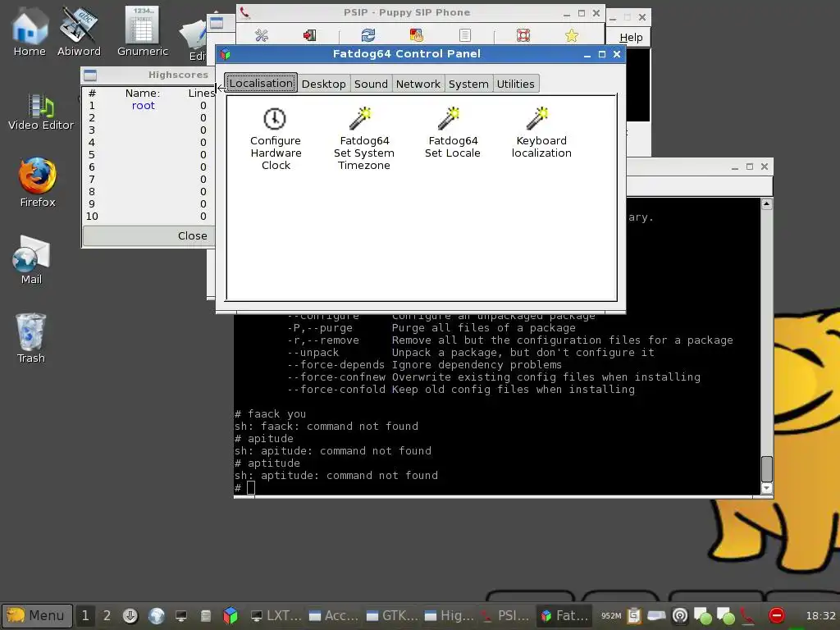Click the wireless signal icon in system tray
The width and height of the screenshot is (840, 630).
(x=680, y=615)
